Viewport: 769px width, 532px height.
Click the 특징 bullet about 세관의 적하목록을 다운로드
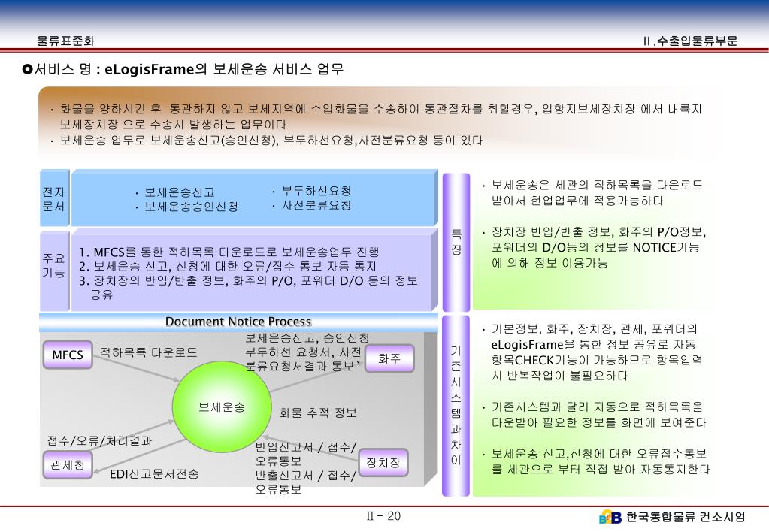tap(592, 192)
